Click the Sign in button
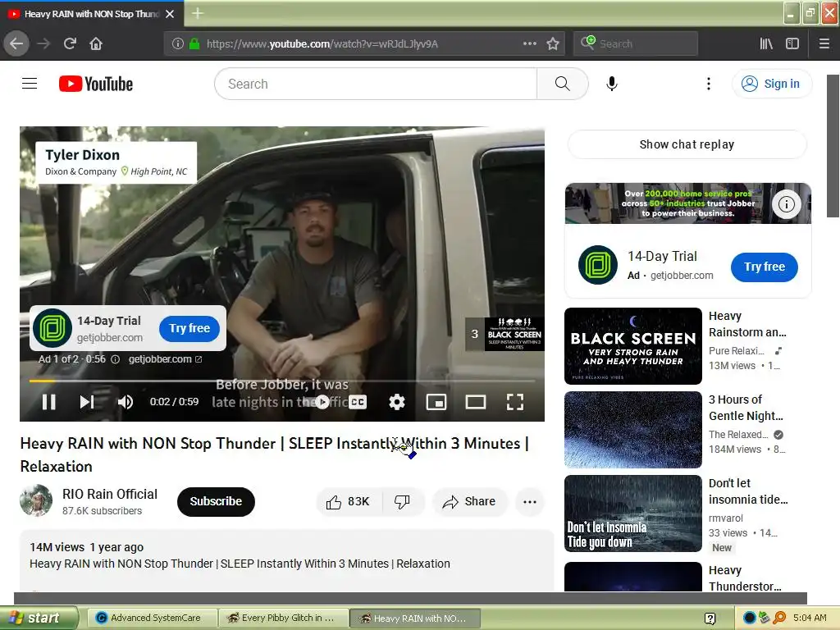 (x=771, y=84)
